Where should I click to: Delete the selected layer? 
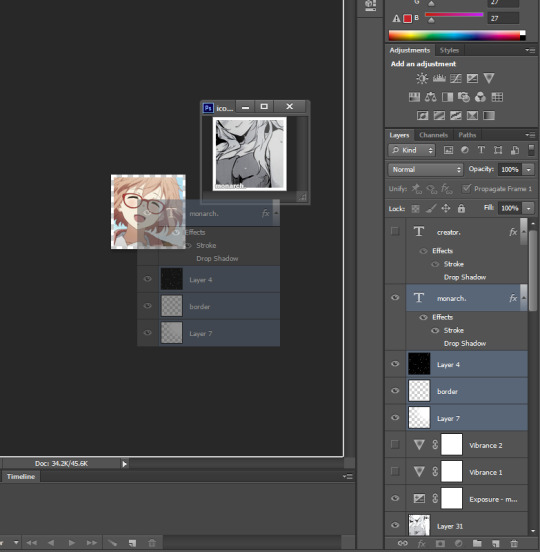[x=514, y=543]
